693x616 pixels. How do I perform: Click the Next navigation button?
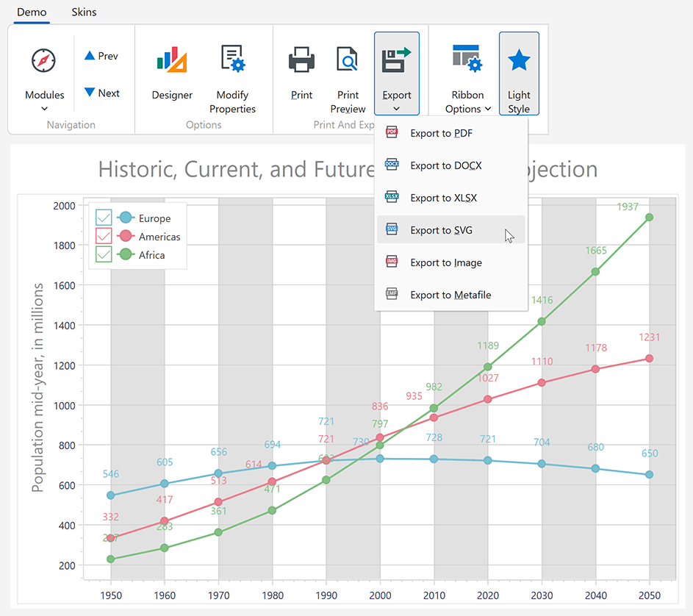(x=101, y=93)
